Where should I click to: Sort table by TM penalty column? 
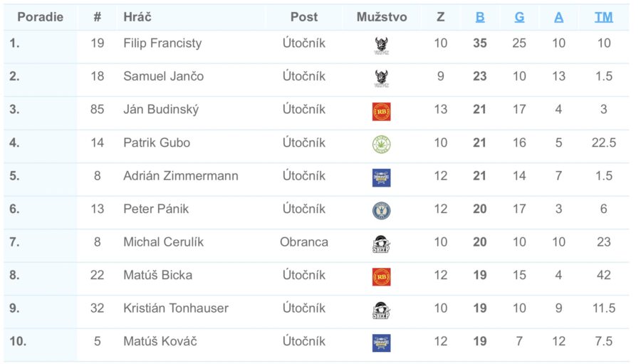tap(603, 17)
